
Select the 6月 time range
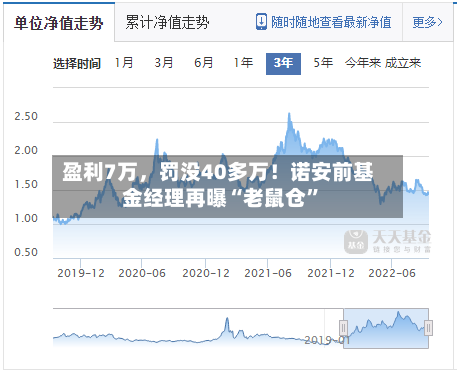tap(203, 63)
